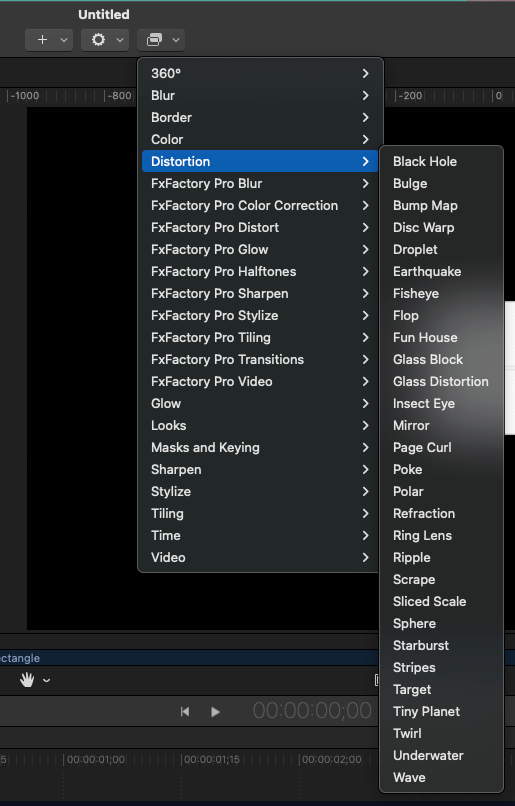Open FxFactory Pro Transitions submenu

[x=260, y=359]
